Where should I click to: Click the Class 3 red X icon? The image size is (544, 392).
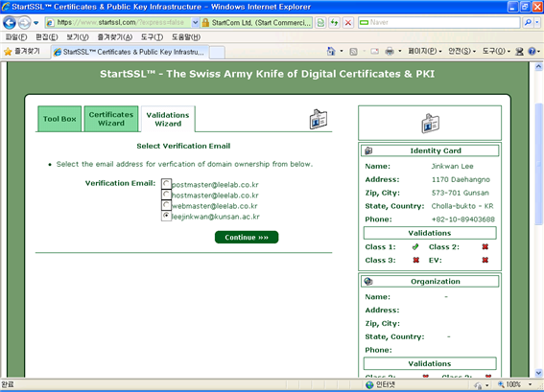pos(416,260)
